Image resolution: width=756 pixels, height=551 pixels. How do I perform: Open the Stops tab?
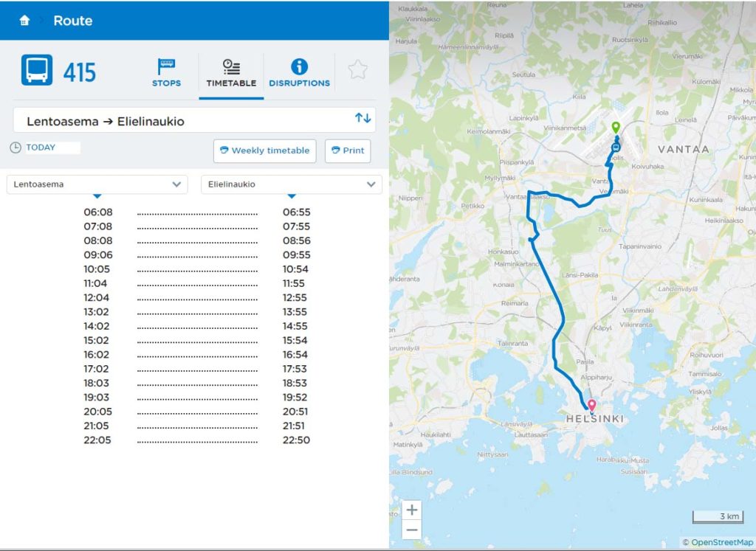pyautogui.click(x=166, y=74)
